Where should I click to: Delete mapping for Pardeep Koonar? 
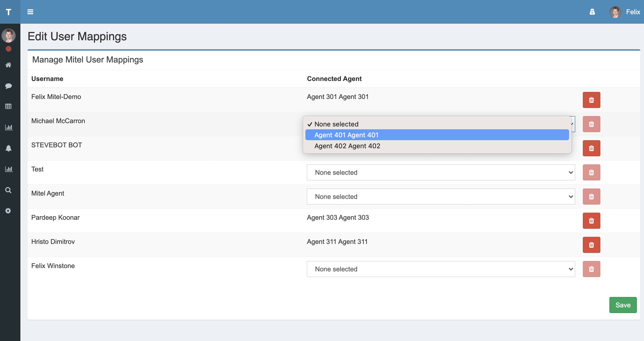coord(591,221)
